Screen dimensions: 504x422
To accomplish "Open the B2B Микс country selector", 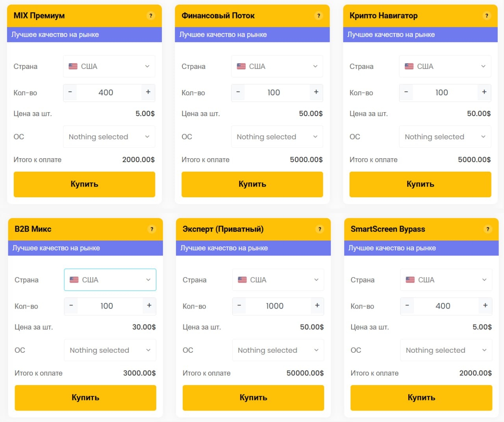I will (110, 280).
